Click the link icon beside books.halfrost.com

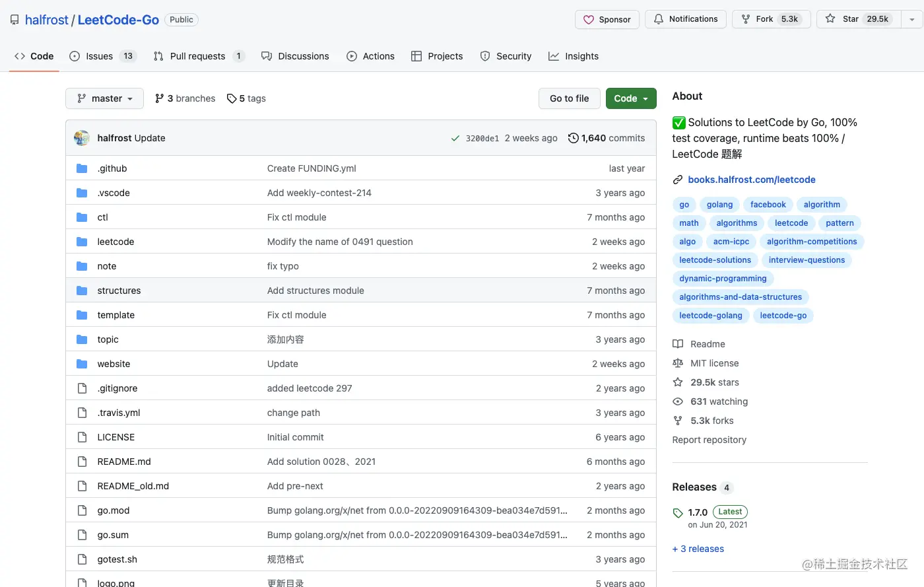pyautogui.click(x=677, y=180)
